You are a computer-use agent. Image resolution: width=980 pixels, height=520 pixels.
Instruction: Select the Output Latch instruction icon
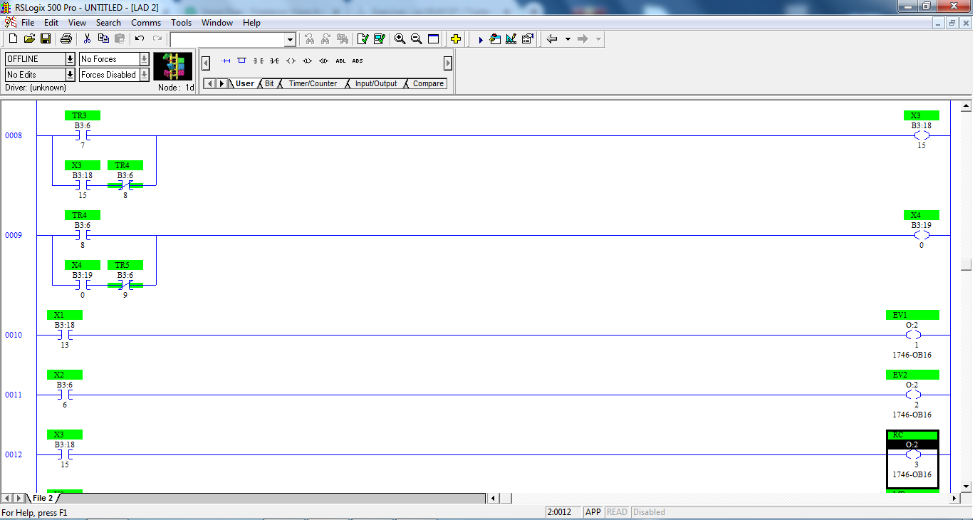point(306,61)
